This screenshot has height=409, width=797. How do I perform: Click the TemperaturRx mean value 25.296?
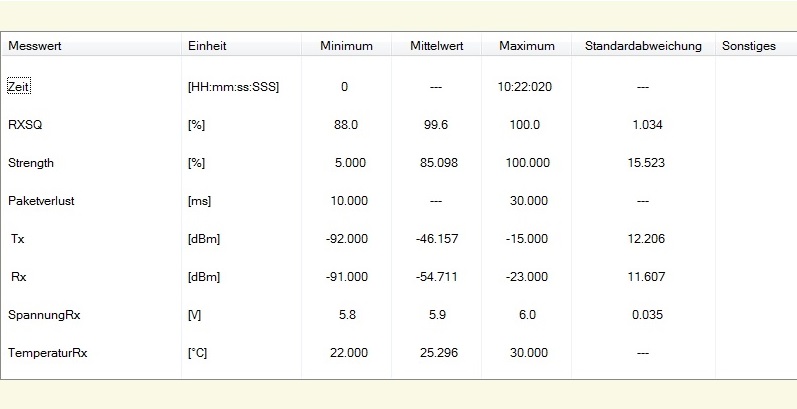pyautogui.click(x=436, y=353)
